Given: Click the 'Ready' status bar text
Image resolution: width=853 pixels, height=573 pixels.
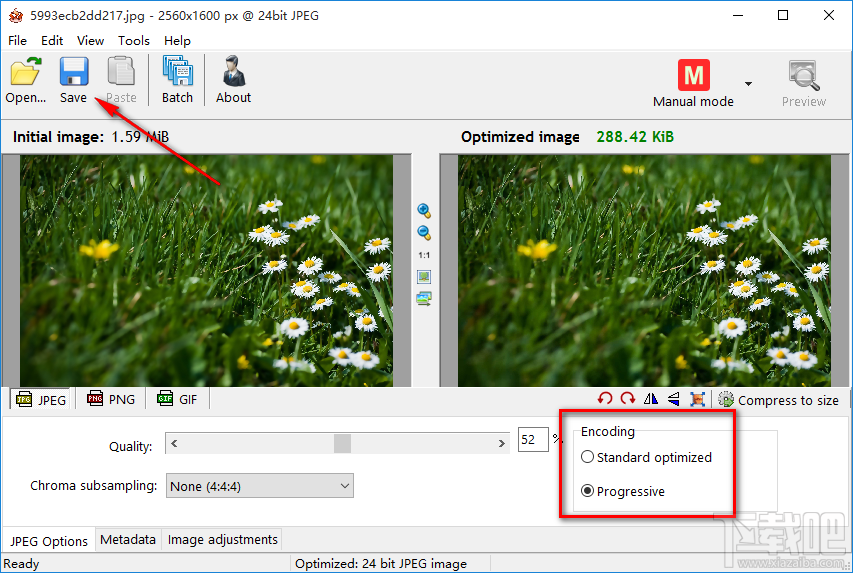Looking at the screenshot, I should (21, 564).
